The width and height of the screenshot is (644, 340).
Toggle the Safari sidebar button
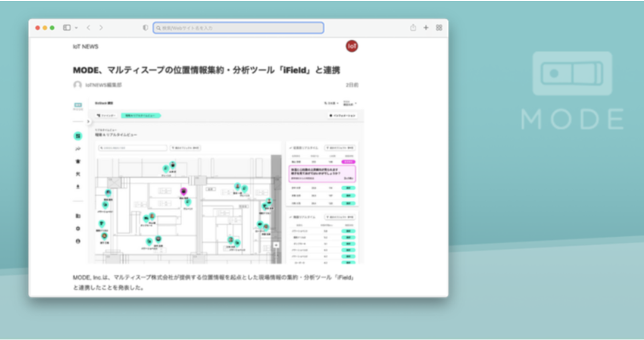[67, 28]
